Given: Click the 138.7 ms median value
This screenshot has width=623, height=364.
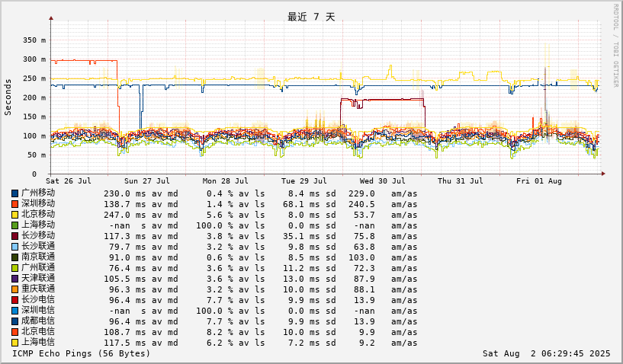Looking at the screenshot, I should [125, 204].
